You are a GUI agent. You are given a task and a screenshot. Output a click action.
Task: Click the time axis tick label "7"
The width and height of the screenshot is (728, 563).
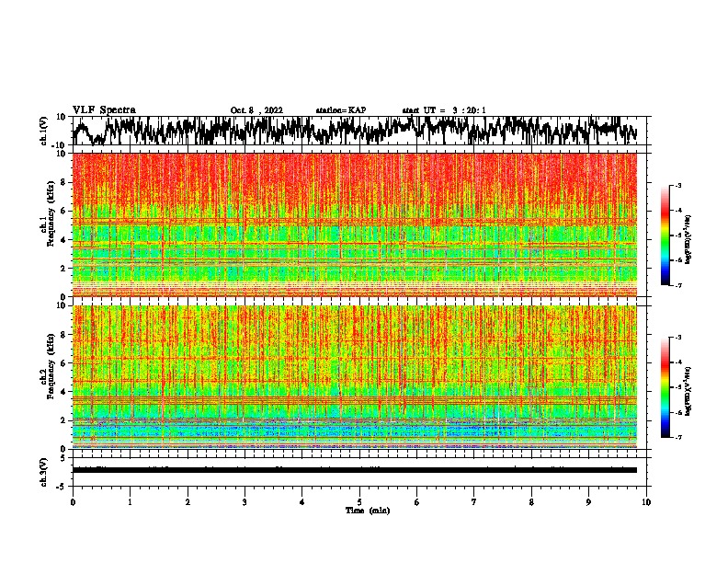pyautogui.click(x=474, y=502)
